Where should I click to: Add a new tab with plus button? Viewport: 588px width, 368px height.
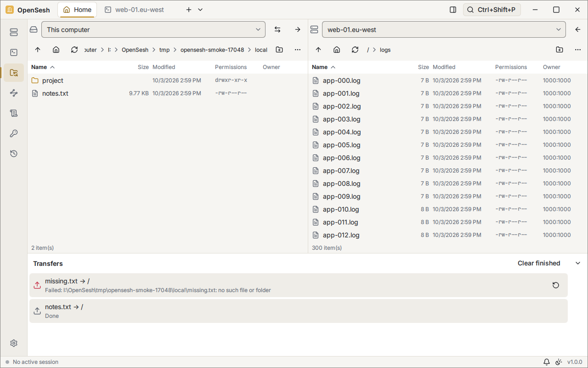pyautogui.click(x=189, y=10)
